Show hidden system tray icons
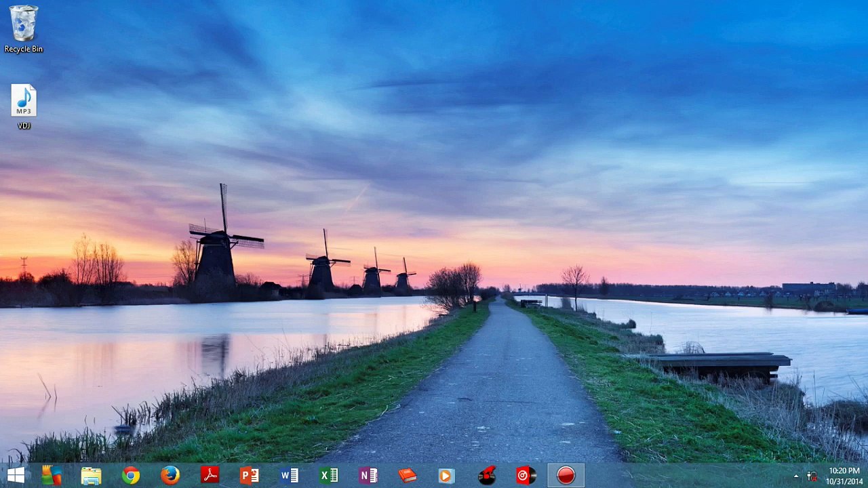Screen dimensions: 868x488 pyautogui.click(x=796, y=476)
